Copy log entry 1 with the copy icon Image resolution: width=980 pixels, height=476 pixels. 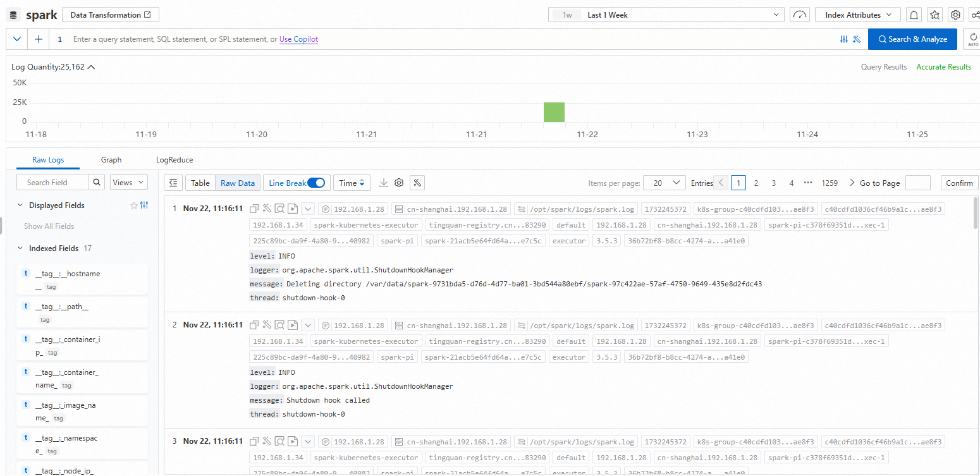[x=254, y=209]
